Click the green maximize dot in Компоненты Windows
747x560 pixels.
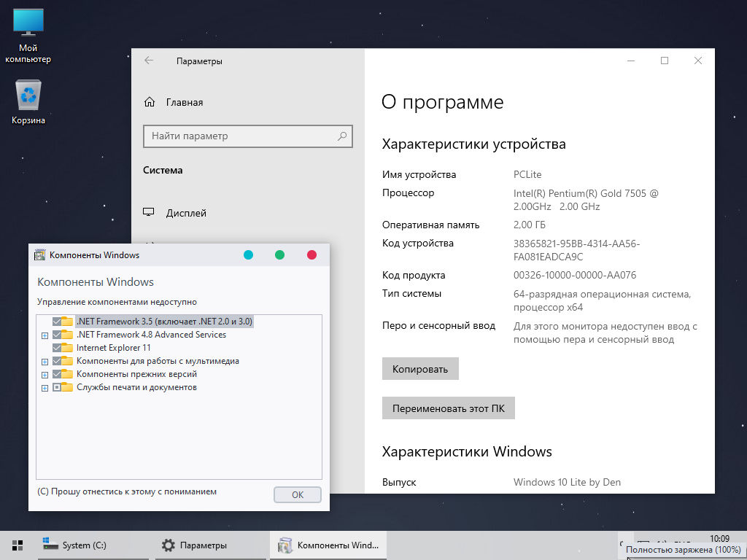[x=279, y=254]
